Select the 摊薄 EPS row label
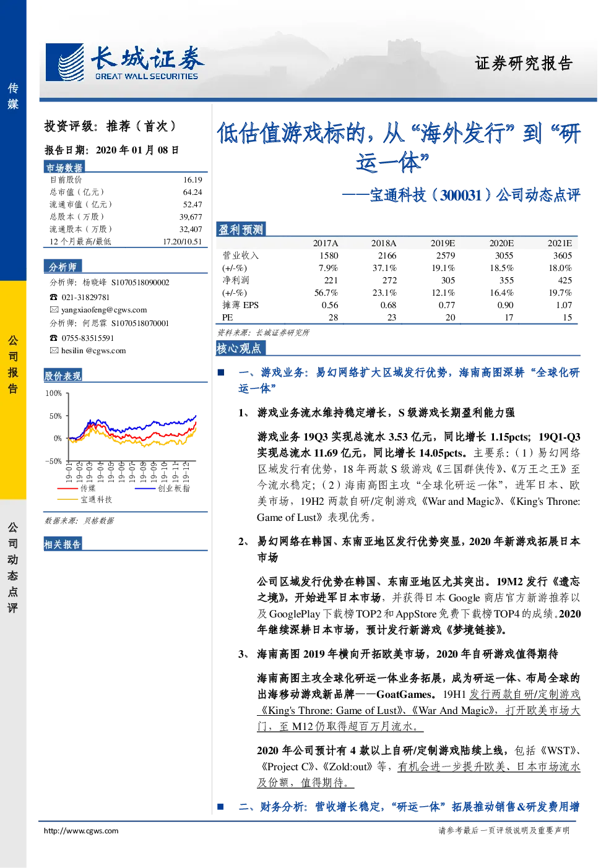Viewport: 614px width, 868px height. point(241,305)
